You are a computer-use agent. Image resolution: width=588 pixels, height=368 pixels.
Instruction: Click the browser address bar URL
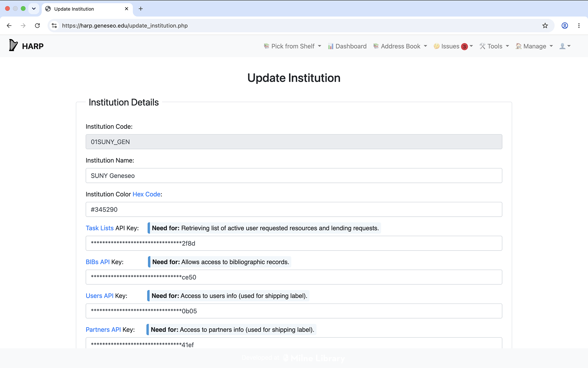[125, 26]
